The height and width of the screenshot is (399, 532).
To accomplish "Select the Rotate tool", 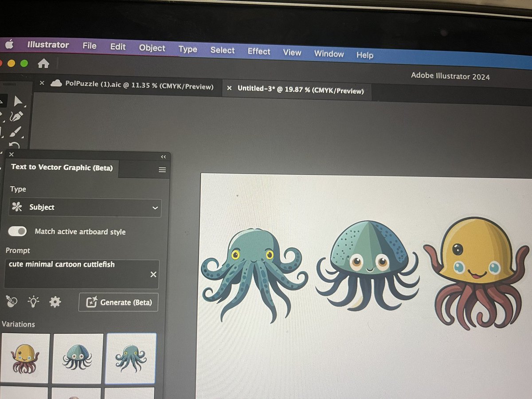I will pyautogui.click(x=15, y=145).
